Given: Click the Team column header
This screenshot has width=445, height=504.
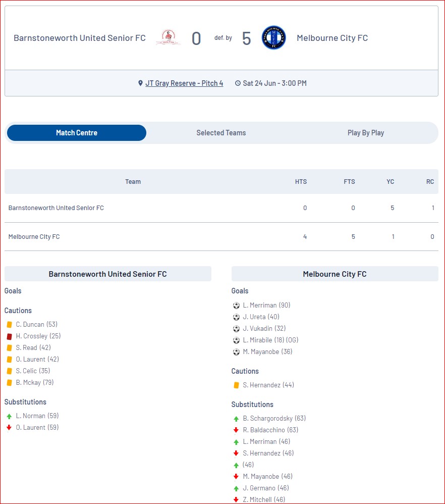Looking at the screenshot, I should (x=133, y=182).
